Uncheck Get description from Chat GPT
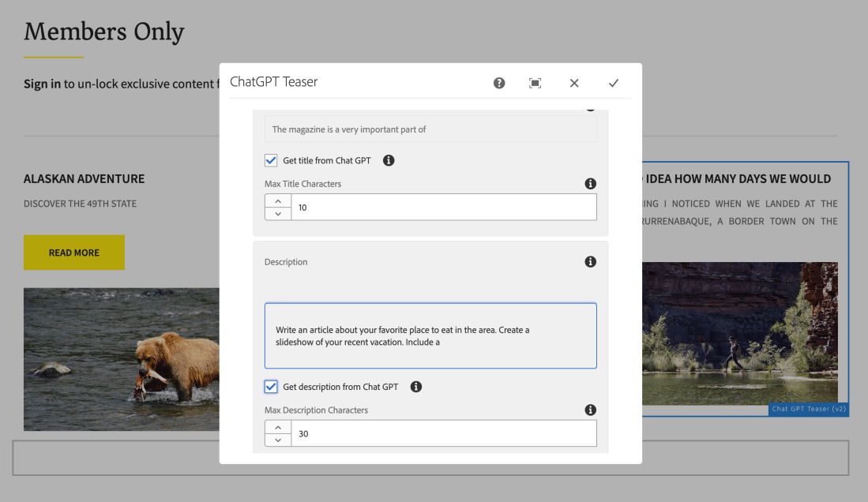This screenshot has height=502, width=868. coord(271,387)
